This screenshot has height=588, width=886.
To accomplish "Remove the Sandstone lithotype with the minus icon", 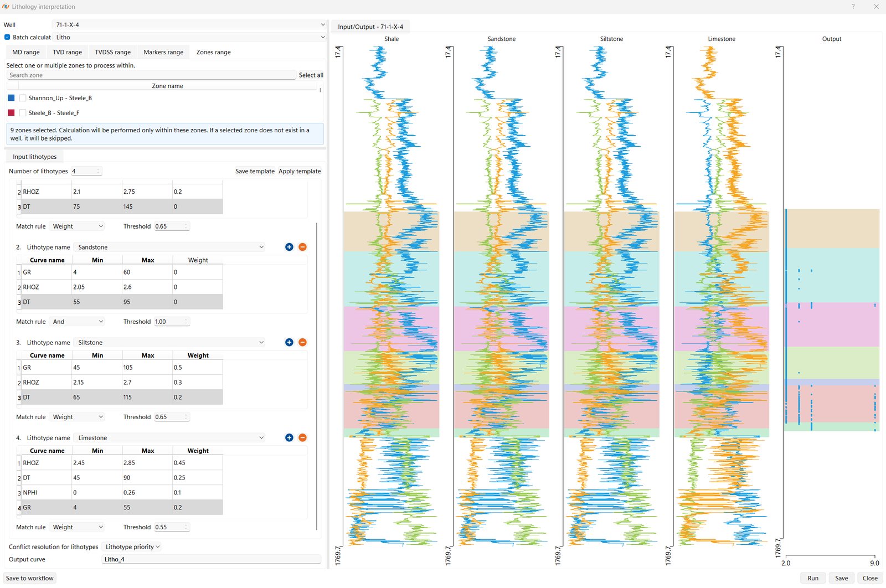I will [302, 247].
